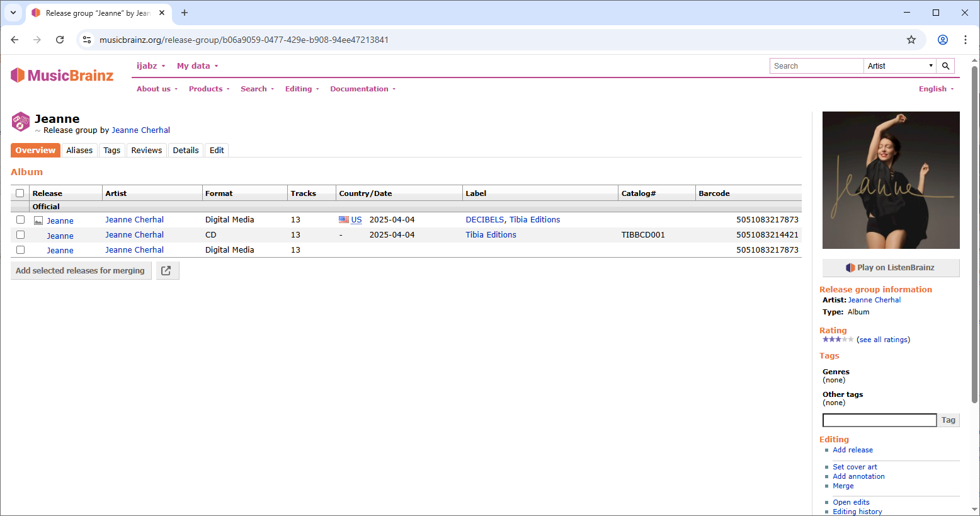The height and width of the screenshot is (516, 980).
Task: Check the third Digital Media release checkbox
Action: point(20,250)
